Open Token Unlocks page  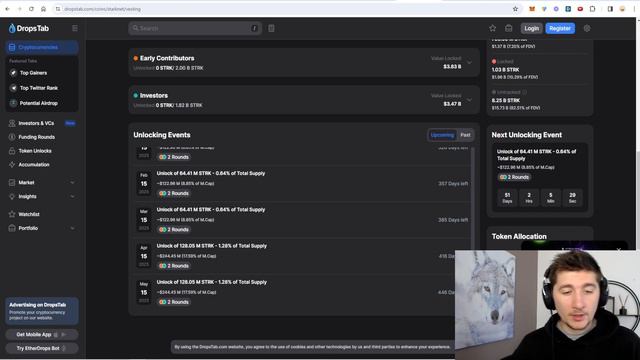pyautogui.click(x=35, y=151)
